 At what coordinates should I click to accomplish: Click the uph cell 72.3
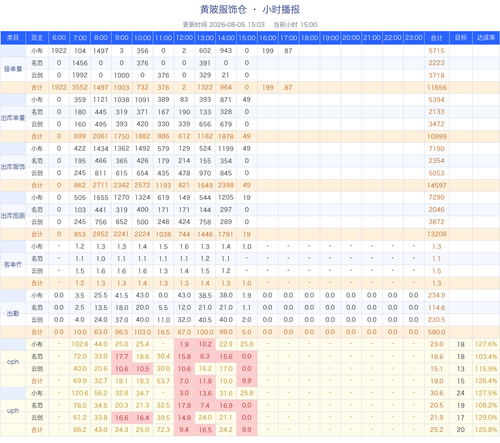pyautogui.click(x=163, y=430)
